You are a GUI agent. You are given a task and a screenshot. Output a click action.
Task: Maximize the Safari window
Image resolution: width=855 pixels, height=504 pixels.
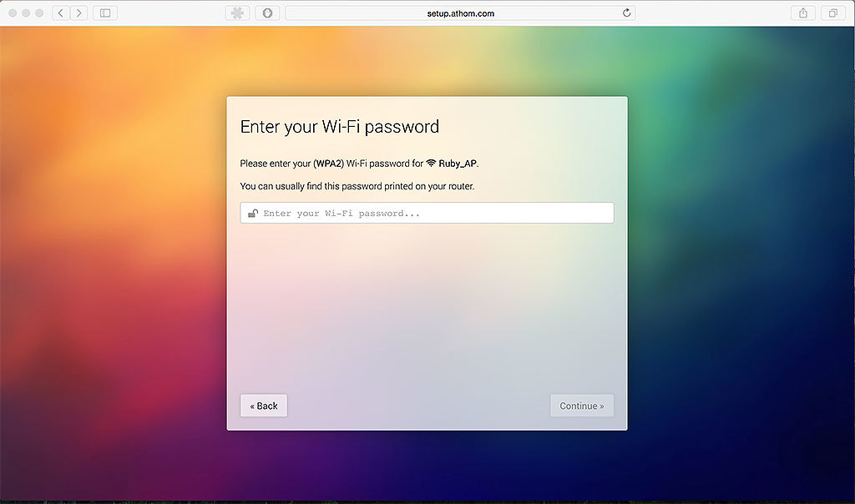coord(39,13)
